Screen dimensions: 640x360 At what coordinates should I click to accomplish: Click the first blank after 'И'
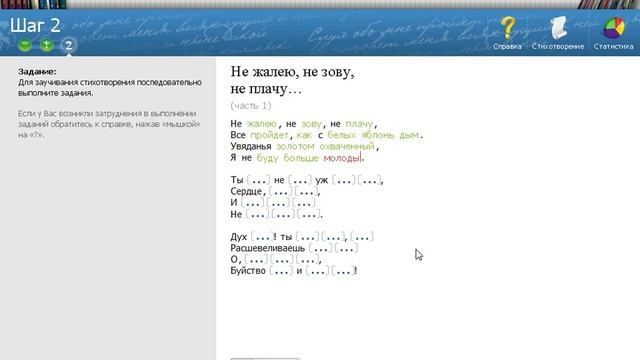tap(252, 202)
